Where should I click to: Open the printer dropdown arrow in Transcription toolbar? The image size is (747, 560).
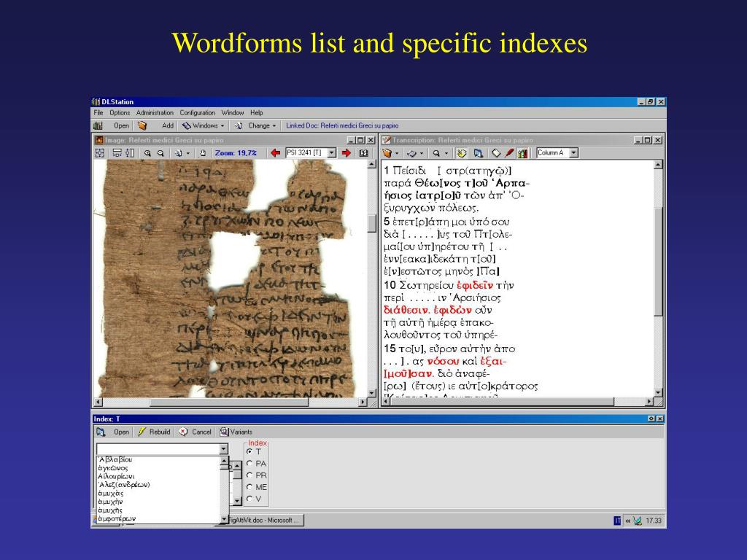tap(422, 154)
